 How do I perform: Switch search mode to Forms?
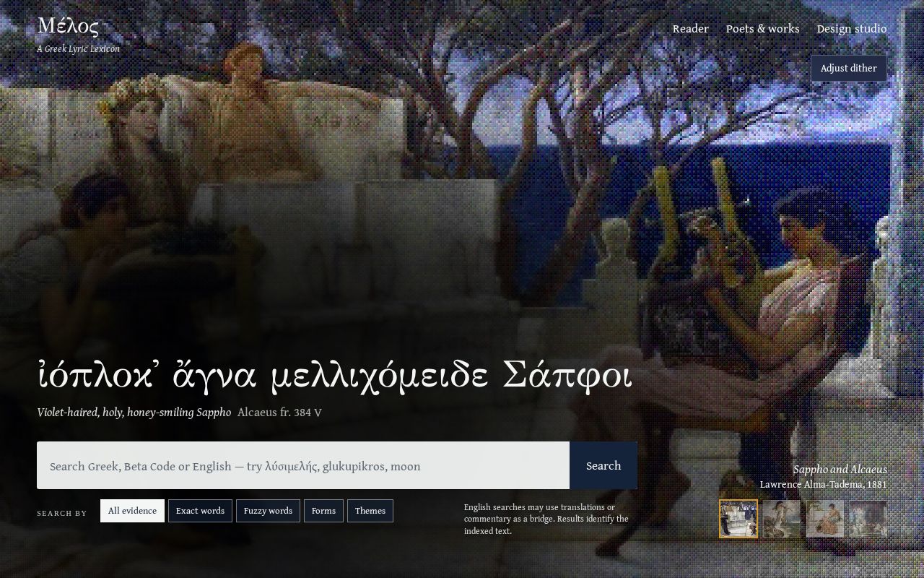click(323, 511)
